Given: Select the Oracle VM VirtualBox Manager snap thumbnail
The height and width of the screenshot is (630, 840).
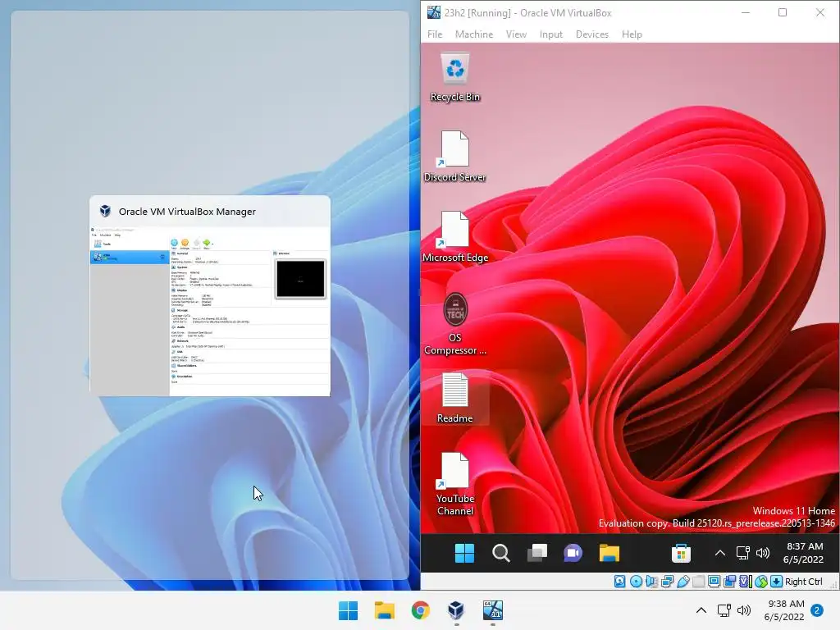Looking at the screenshot, I should pyautogui.click(x=210, y=295).
